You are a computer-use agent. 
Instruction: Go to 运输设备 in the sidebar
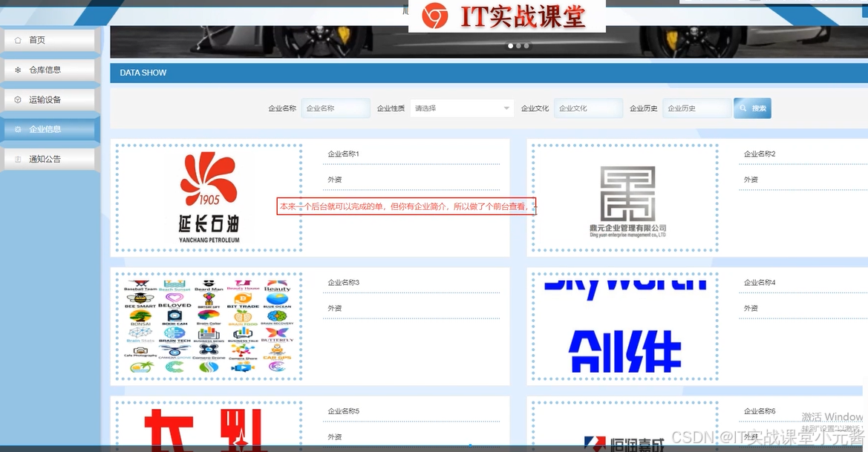tap(50, 99)
